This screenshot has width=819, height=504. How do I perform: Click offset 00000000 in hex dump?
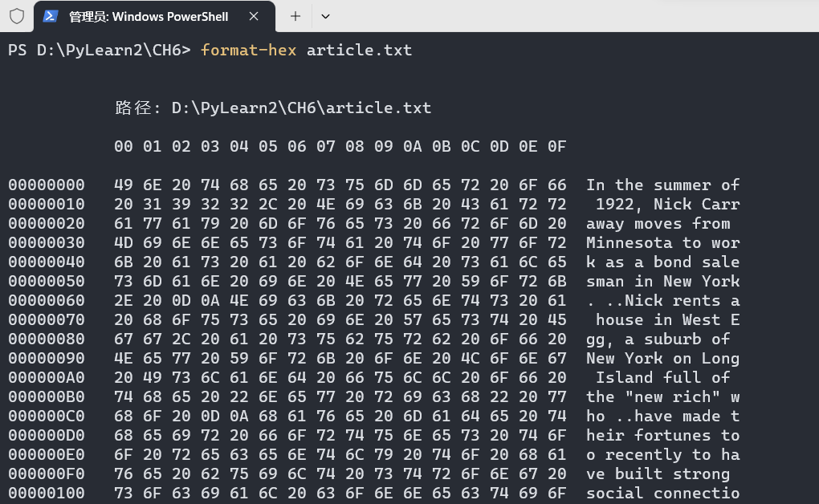click(x=47, y=185)
